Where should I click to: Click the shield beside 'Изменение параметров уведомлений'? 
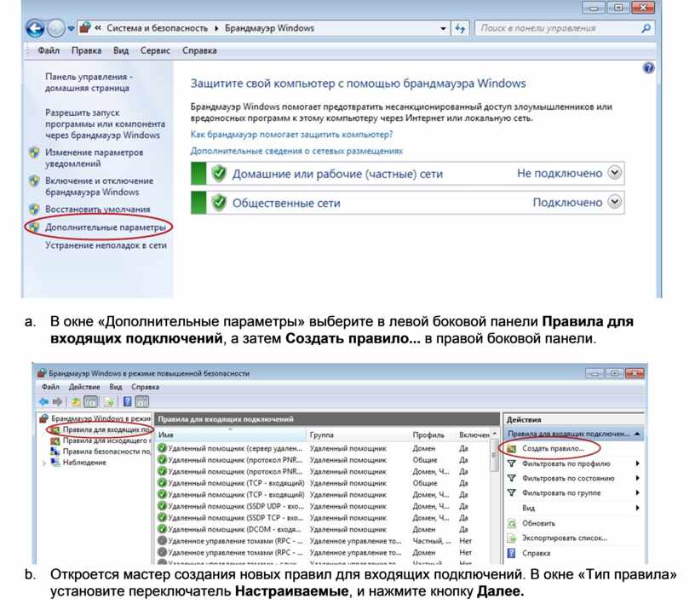(35, 153)
